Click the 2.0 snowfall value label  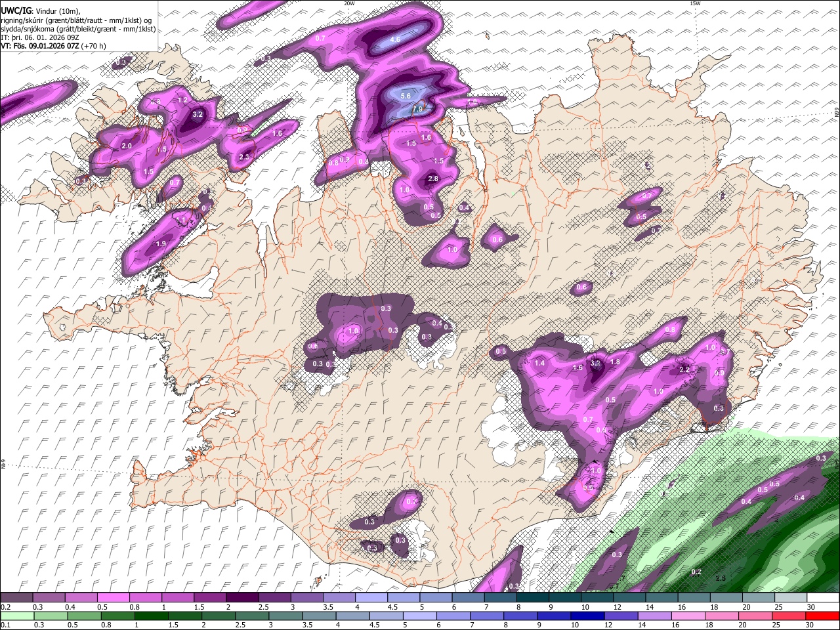click(x=127, y=146)
